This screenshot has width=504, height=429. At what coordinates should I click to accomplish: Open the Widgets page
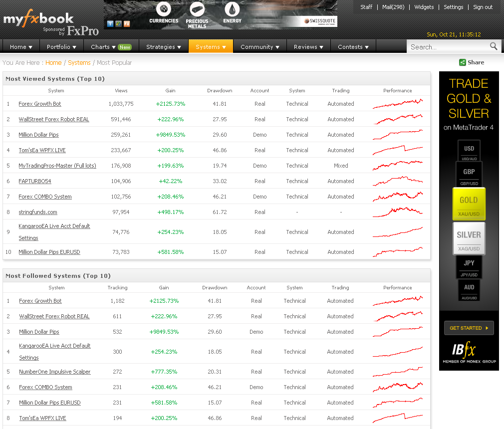(x=424, y=7)
